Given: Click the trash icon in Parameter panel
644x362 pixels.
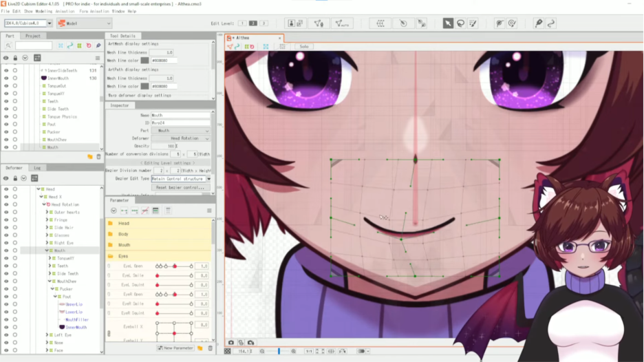Looking at the screenshot, I should click(211, 348).
